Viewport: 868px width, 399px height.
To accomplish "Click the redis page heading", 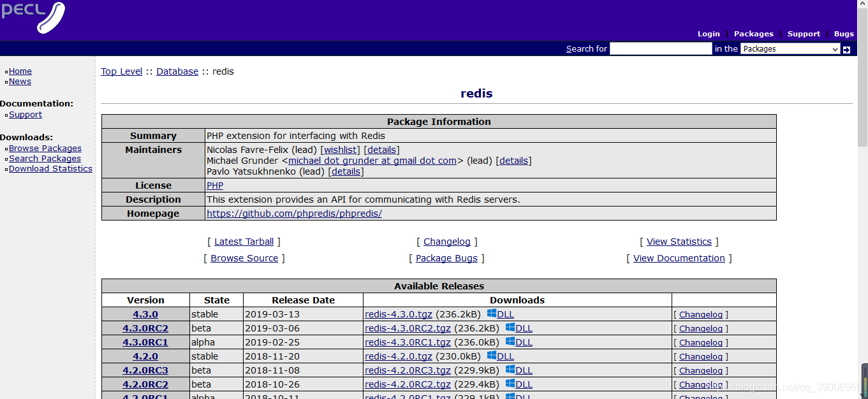I will tap(476, 93).
